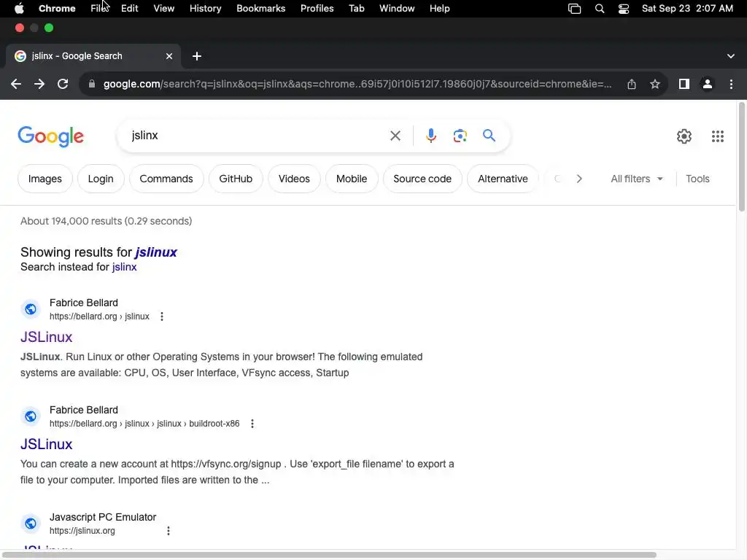This screenshot has height=560, width=747.
Task: Select the Mobile filter chip
Action: [352, 179]
